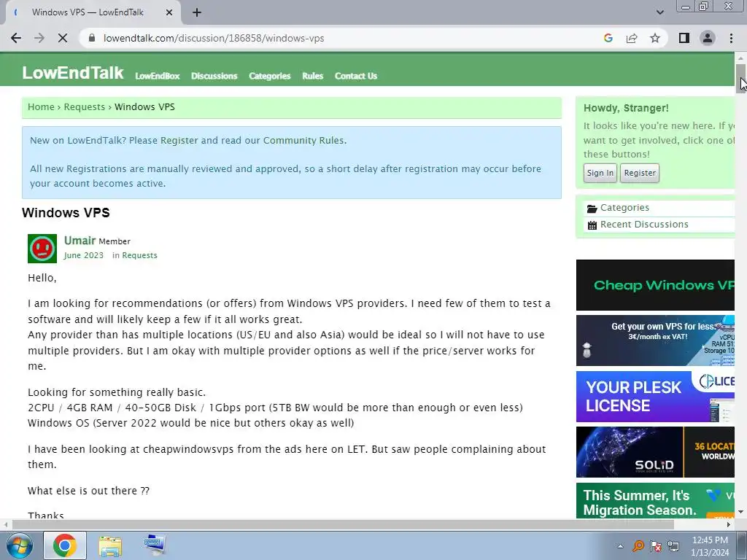The height and width of the screenshot is (560, 747).
Task: Click the Chrome taskbar icon
Action: 65,545
